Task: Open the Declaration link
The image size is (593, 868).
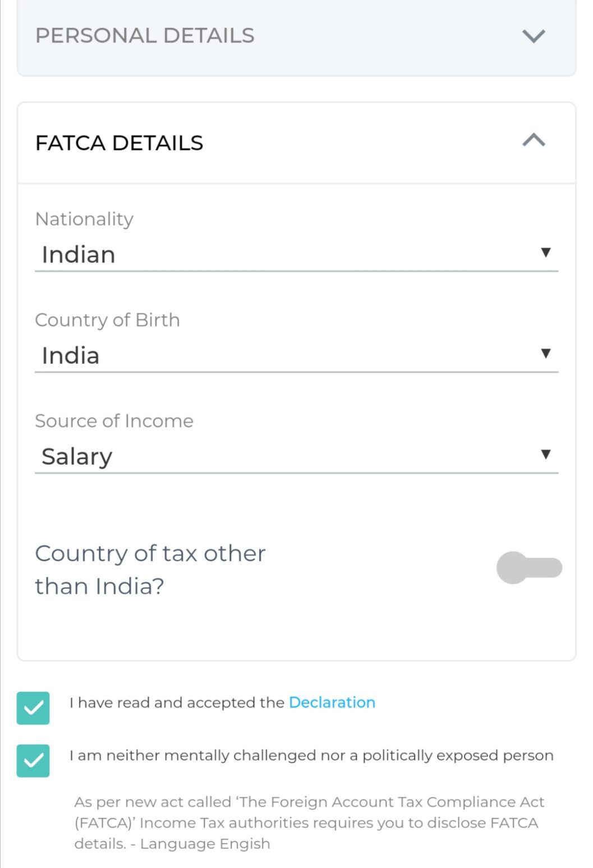Action: pyautogui.click(x=332, y=703)
